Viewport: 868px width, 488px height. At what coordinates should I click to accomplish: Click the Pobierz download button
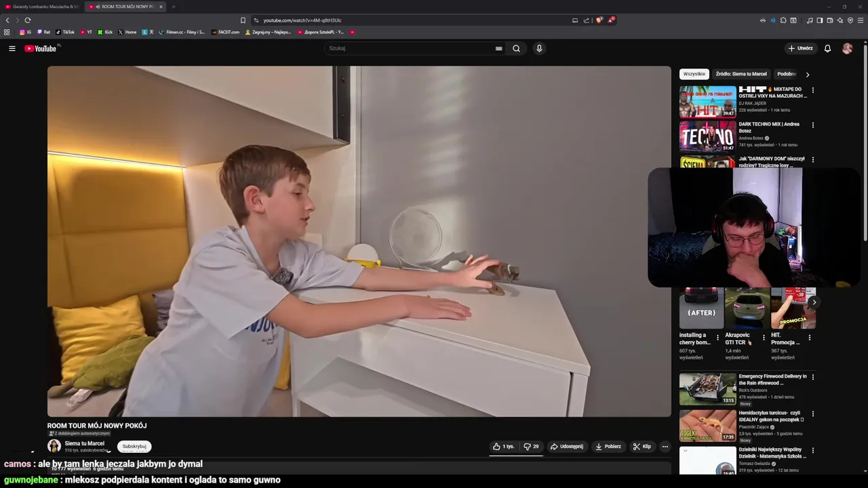click(608, 447)
